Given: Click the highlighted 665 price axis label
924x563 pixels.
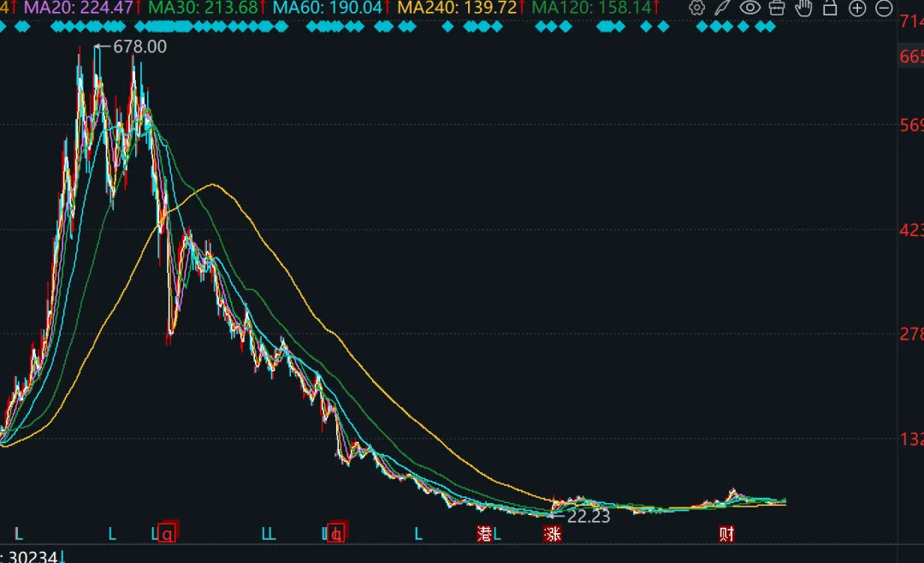Looking at the screenshot, I should [x=911, y=56].
